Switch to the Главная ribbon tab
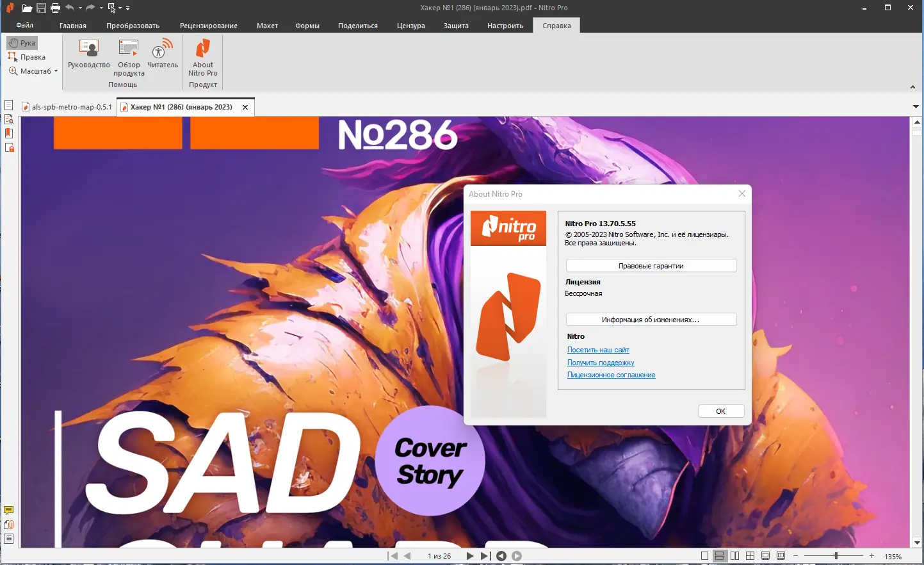Image resolution: width=924 pixels, height=565 pixels. click(x=73, y=26)
